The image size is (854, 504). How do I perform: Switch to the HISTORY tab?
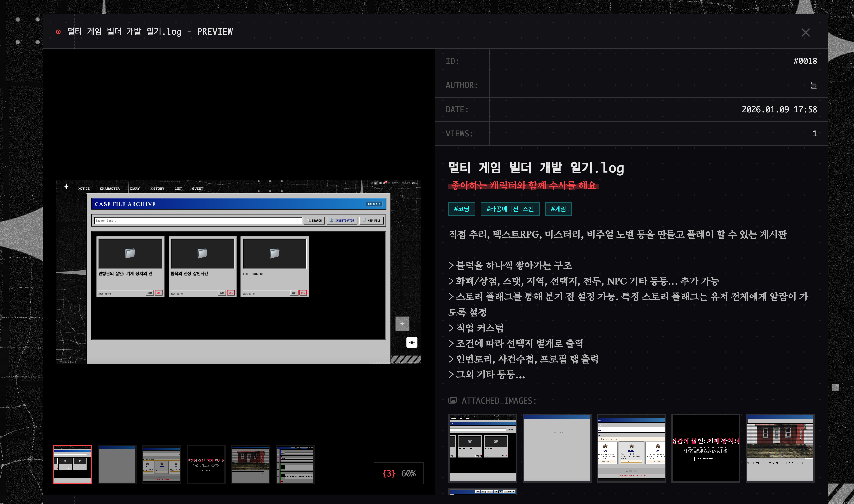(156, 189)
